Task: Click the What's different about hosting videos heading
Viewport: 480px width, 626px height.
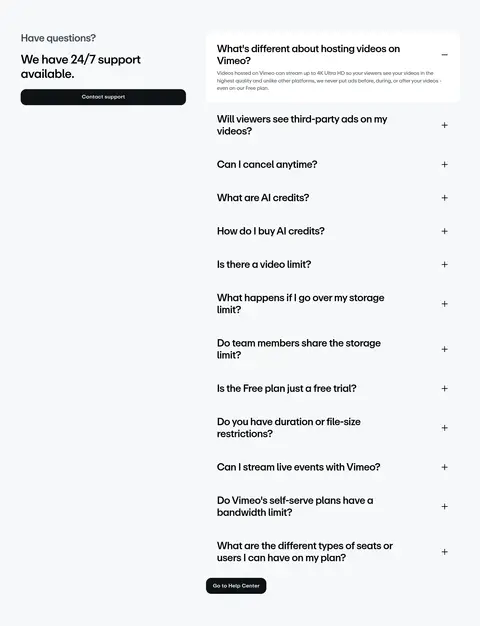Action: coord(308,55)
